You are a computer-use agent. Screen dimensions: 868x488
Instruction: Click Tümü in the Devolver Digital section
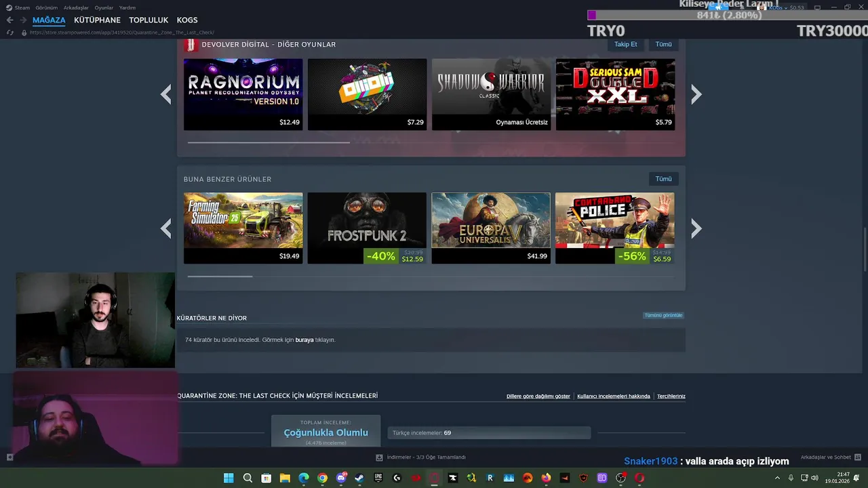663,44
